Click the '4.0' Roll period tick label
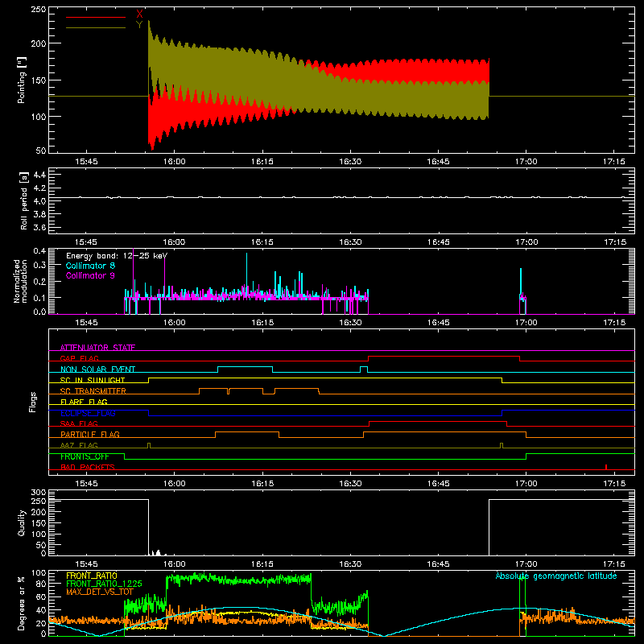 (39, 201)
